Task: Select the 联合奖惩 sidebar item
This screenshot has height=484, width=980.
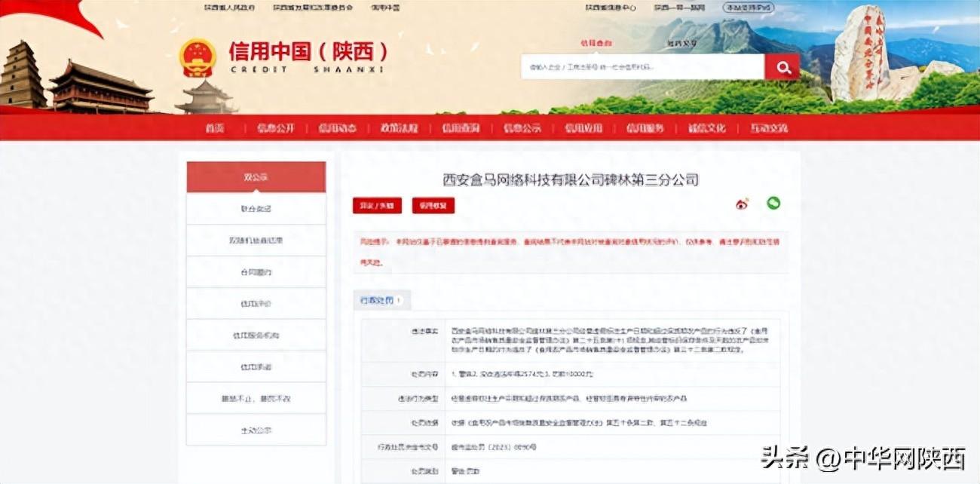Action: pyautogui.click(x=256, y=209)
